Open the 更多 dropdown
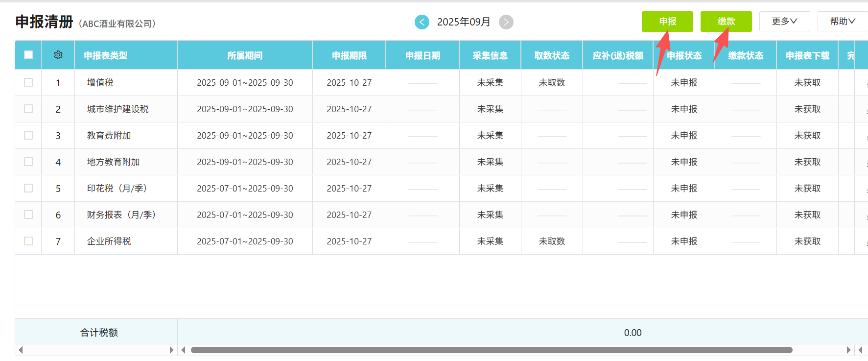The image size is (868, 361). (784, 22)
